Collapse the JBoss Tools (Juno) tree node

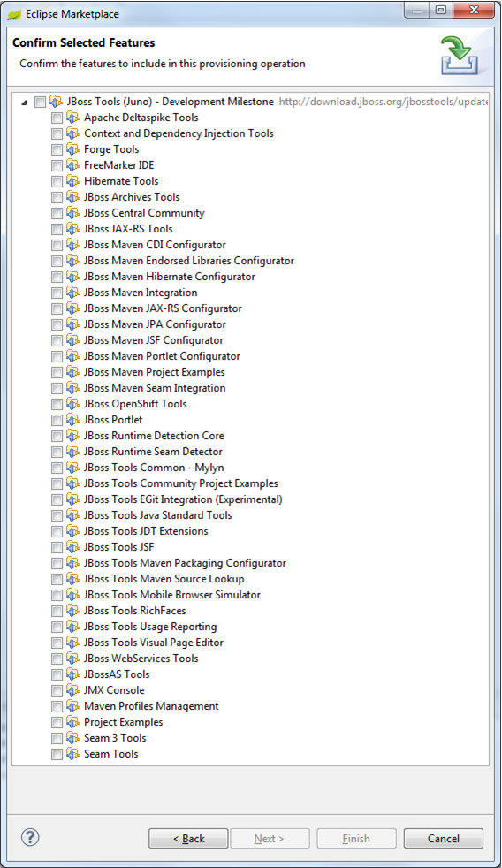pyautogui.click(x=24, y=103)
